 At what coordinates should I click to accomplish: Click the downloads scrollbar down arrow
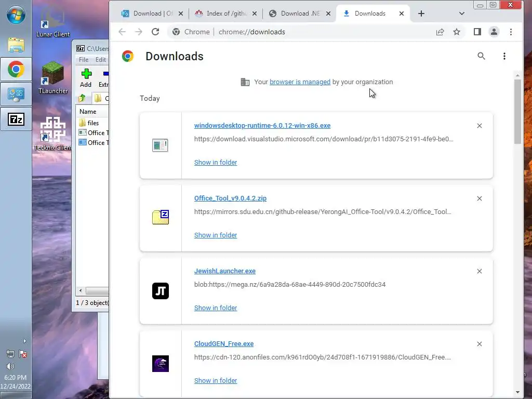coord(517,393)
